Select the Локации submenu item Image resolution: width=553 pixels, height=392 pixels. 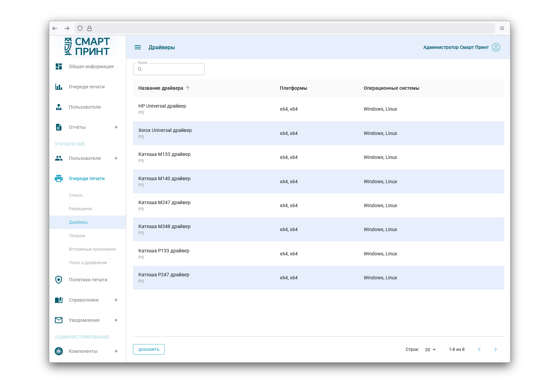(x=77, y=236)
